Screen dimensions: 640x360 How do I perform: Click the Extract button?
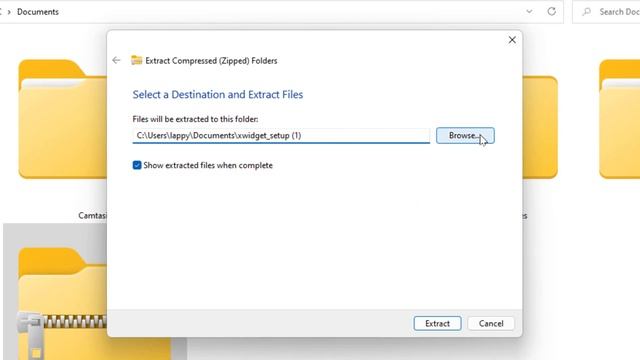(x=437, y=323)
